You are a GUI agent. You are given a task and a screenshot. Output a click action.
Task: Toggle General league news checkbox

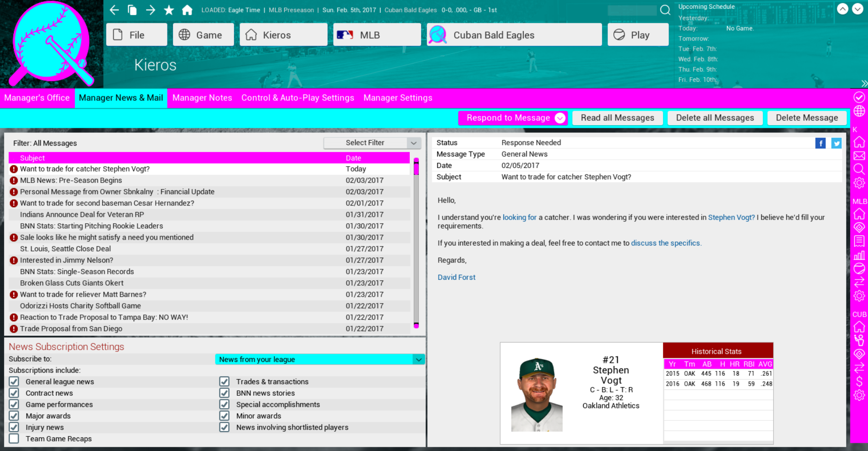tap(14, 382)
